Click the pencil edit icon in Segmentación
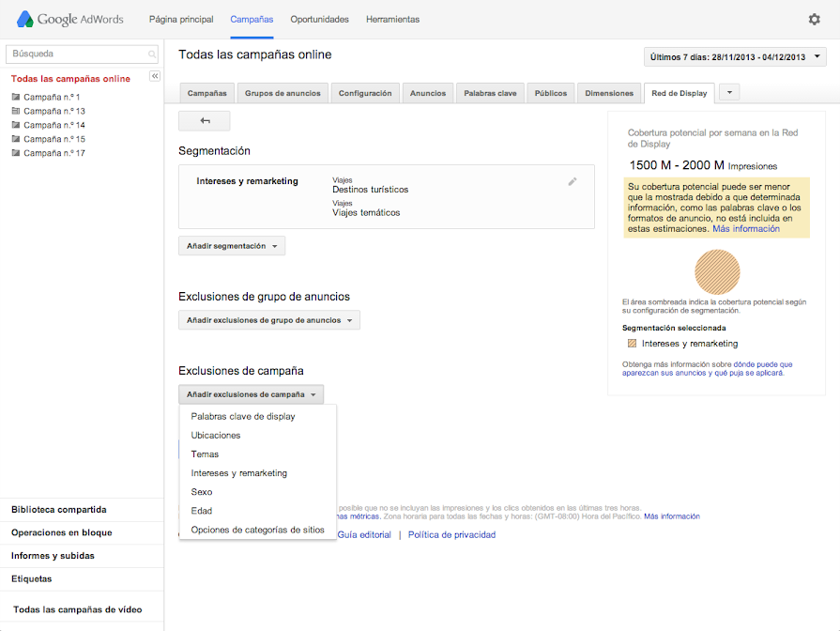The width and height of the screenshot is (840, 631). click(573, 181)
